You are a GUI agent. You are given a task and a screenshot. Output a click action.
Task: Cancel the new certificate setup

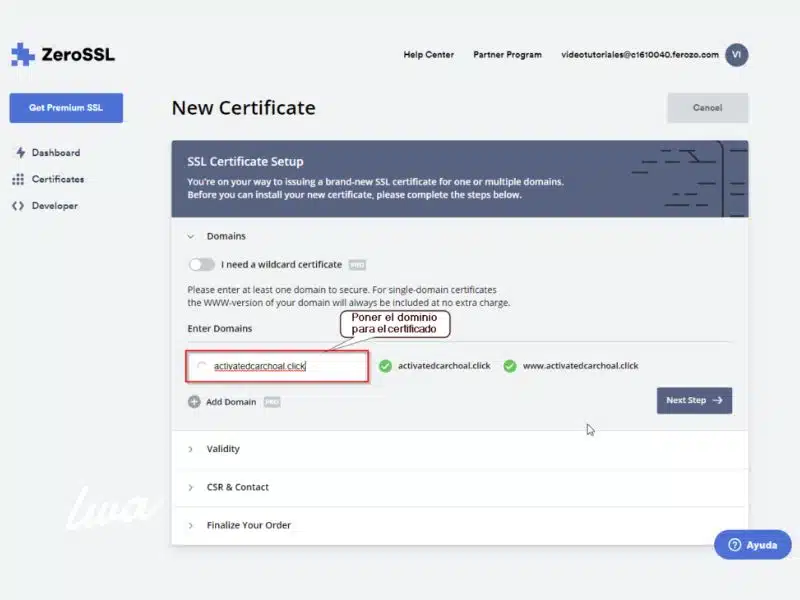point(707,107)
